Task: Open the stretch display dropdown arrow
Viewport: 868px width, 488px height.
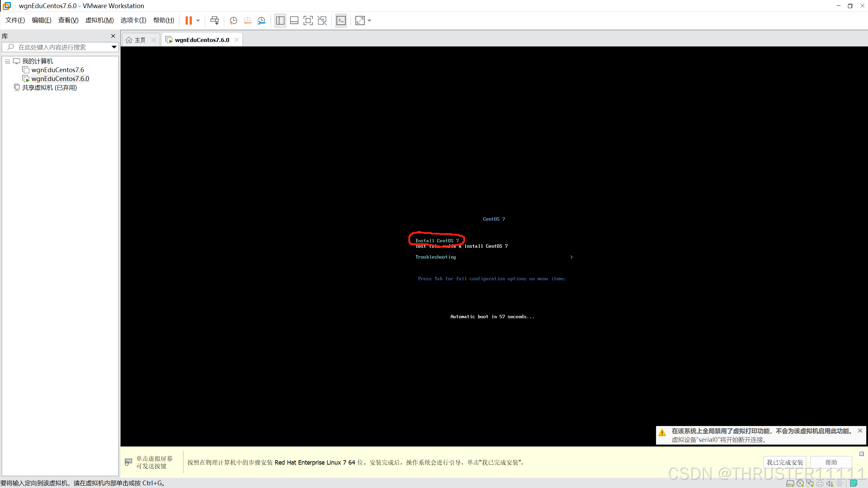Action: click(369, 21)
